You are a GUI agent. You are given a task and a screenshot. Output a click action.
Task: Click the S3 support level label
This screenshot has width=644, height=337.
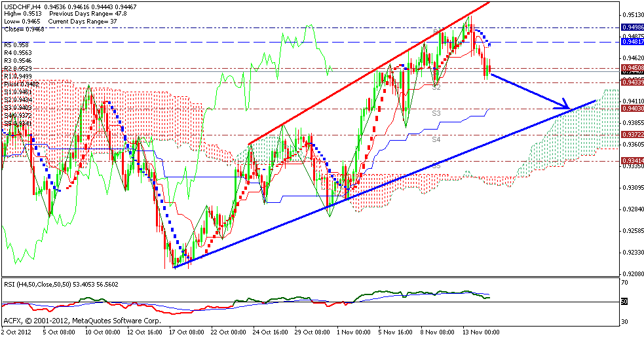pos(436,113)
